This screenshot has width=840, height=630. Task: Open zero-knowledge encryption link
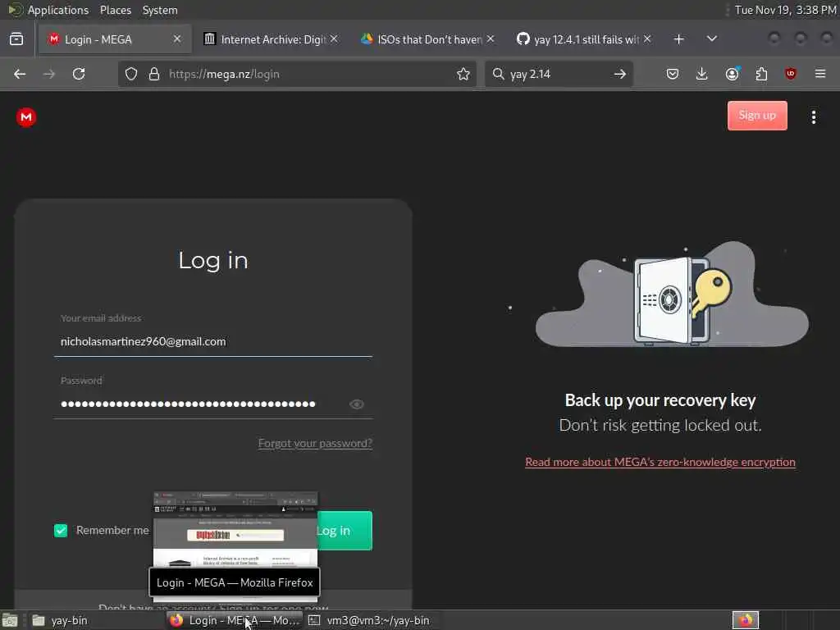point(660,462)
